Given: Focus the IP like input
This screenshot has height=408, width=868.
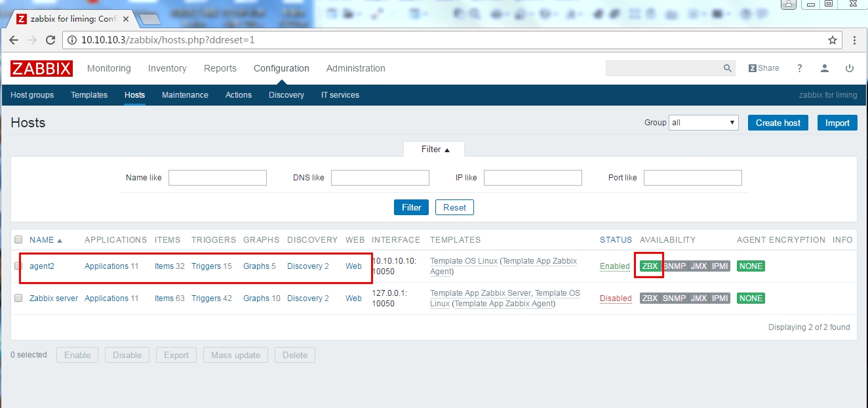Looking at the screenshot, I should (533, 178).
